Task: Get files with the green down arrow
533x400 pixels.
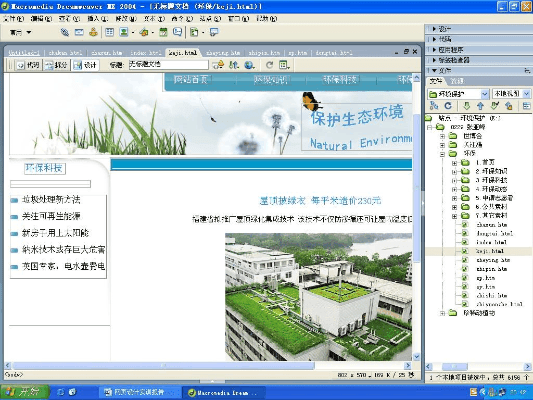Action: coord(466,106)
